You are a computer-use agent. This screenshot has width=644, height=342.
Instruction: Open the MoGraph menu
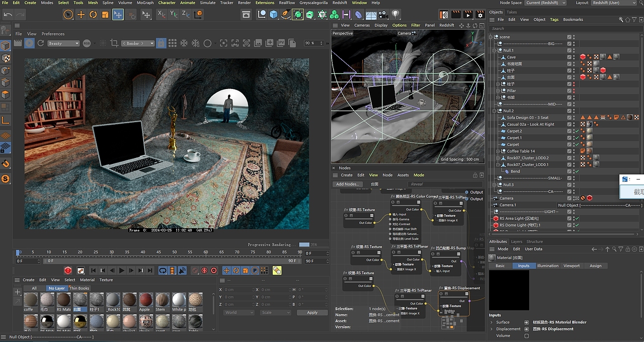[145, 3]
